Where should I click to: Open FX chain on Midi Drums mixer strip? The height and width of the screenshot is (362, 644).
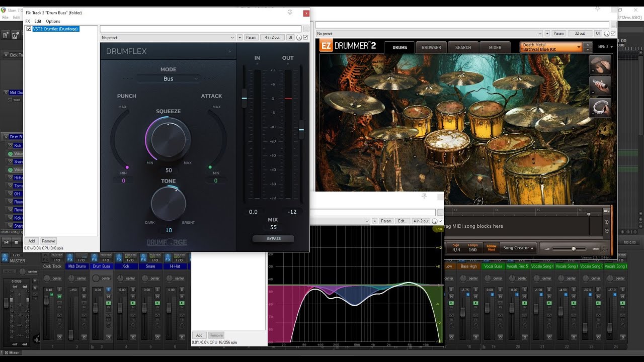click(x=70, y=260)
